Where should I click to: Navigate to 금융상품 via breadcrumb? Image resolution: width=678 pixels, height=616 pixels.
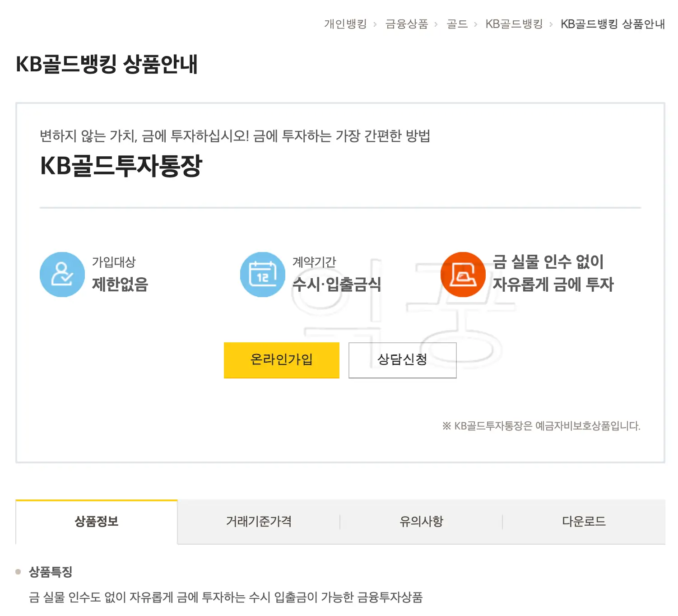point(407,24)
